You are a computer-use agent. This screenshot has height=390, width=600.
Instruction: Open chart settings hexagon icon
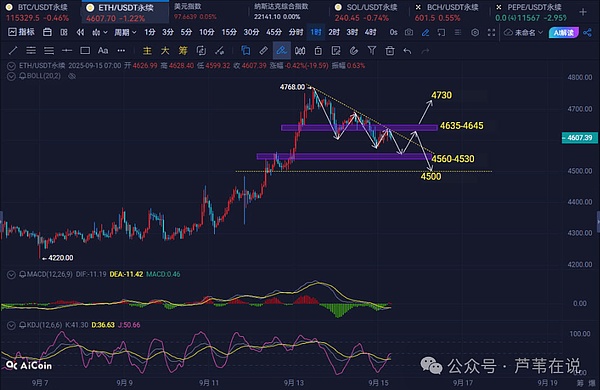(475, 33)
